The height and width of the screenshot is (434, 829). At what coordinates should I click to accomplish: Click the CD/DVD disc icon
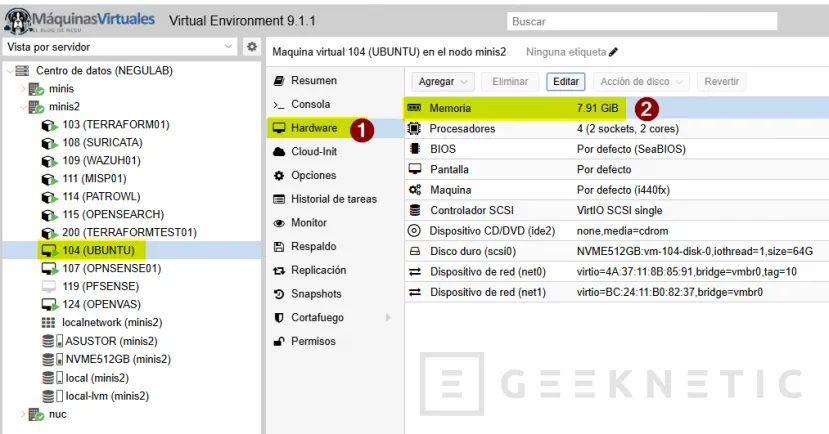coord(414,230)
